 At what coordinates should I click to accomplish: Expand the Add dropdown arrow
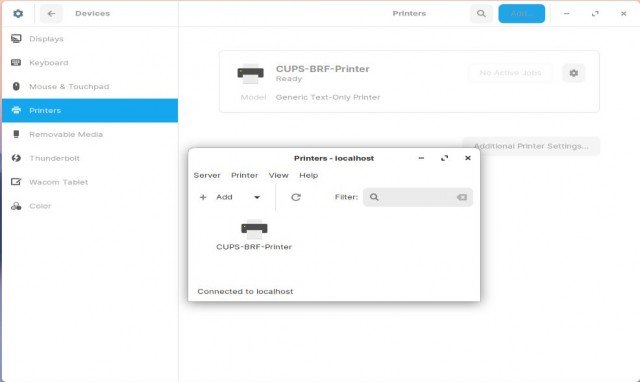point(257,197)
